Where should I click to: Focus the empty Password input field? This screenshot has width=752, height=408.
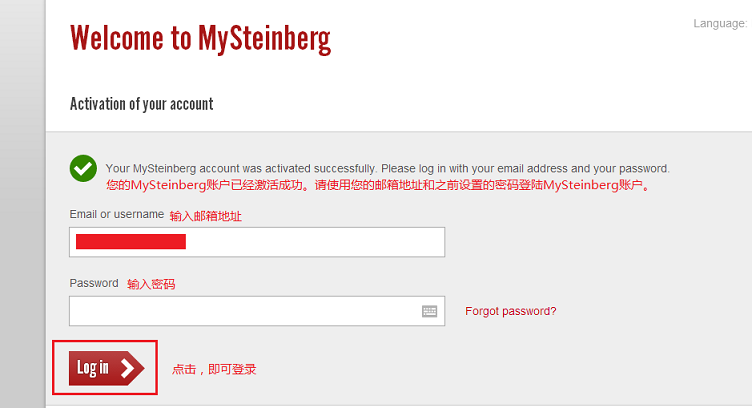[x=240, y=311]
